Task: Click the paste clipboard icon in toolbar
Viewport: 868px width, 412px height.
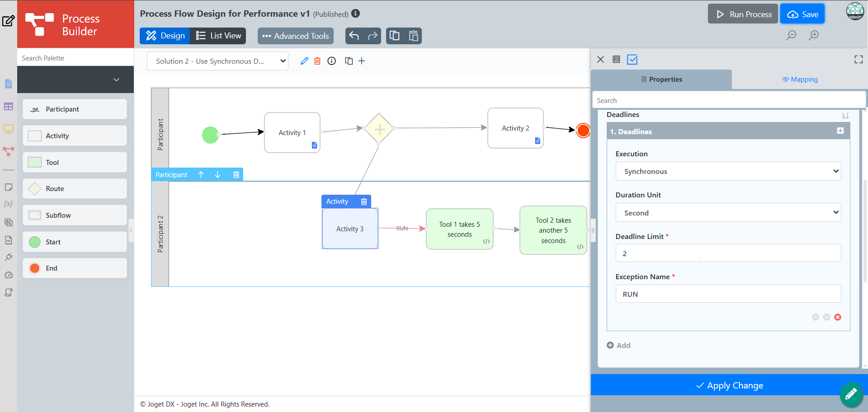Action: tap(413, 36)
